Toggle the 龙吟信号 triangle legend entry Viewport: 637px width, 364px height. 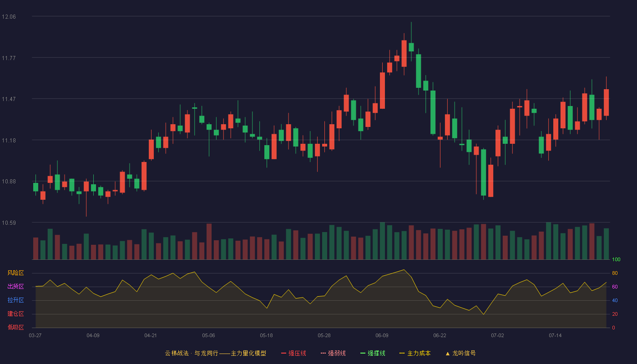tap(460, 353)
